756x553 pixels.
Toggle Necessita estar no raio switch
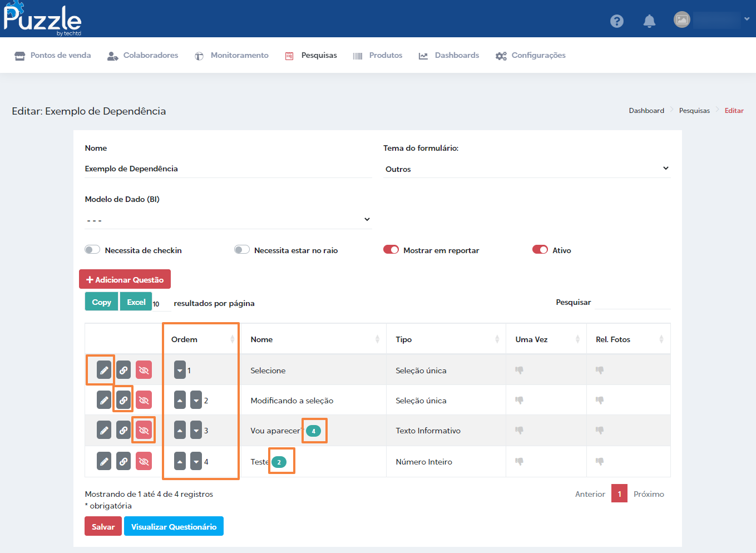[x=242, y=250]
